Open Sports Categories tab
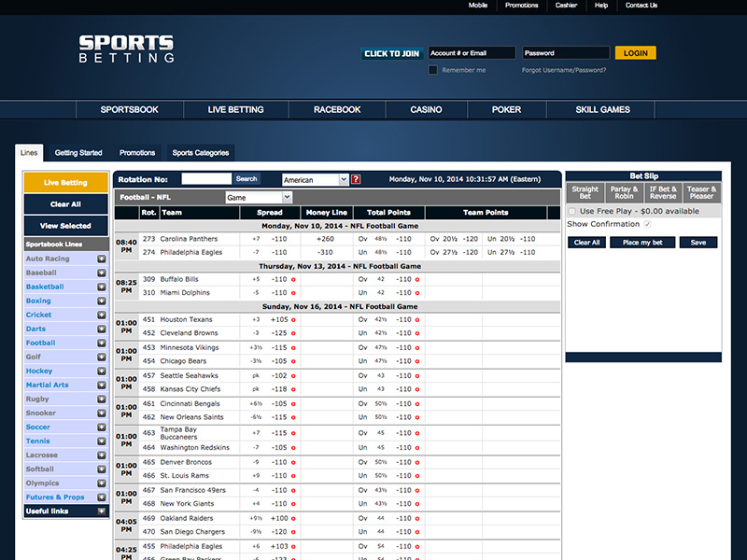Viewport: 747px width, 560px height. pyautogui.click(x=201, y=153)
